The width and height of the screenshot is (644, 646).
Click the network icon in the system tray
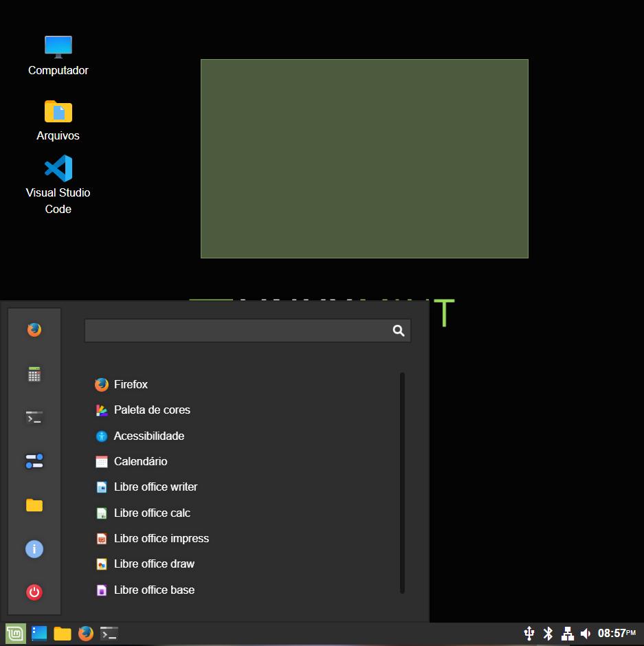tap(567, 633)
